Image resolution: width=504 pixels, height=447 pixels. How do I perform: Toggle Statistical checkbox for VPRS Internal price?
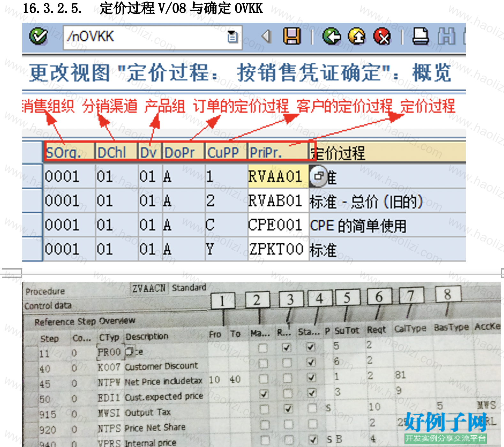pos(313,439)
